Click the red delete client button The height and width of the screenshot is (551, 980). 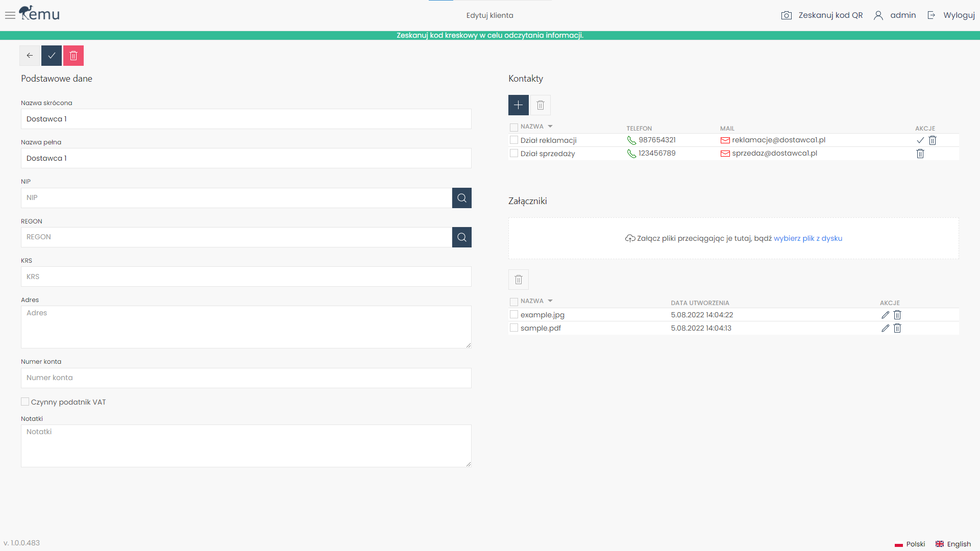click(73, 56)
